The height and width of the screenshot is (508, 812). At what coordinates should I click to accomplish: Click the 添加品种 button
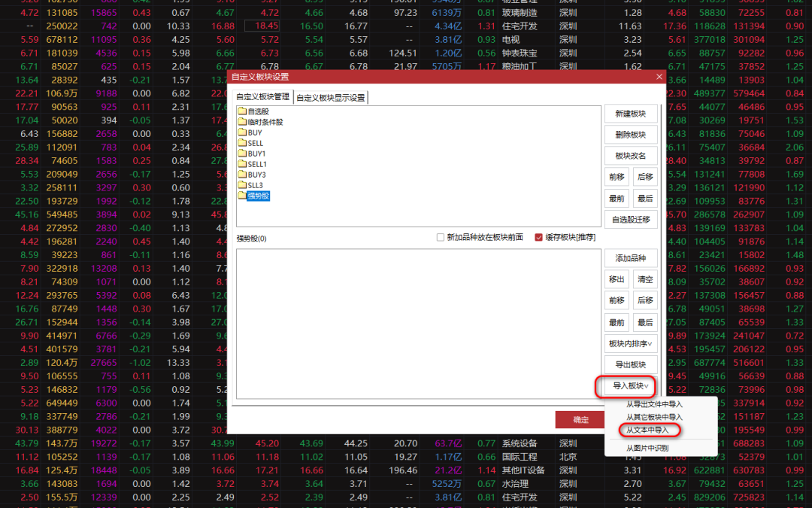[x=631, y=258]
